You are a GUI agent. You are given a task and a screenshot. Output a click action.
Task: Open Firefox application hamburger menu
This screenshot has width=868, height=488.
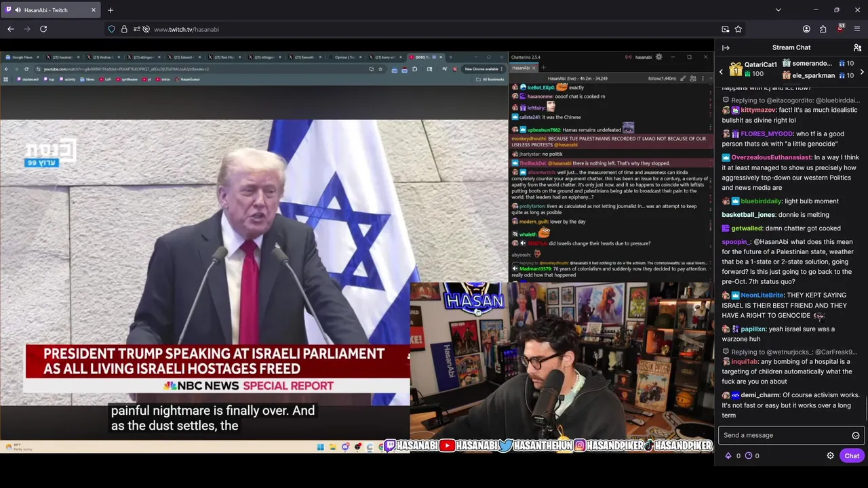tap(857, 29)
